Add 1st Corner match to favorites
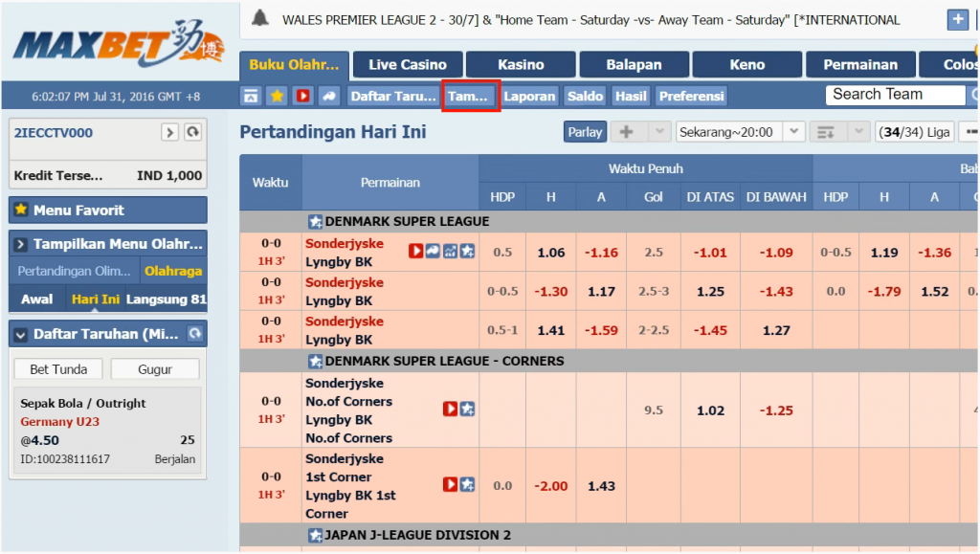The width and height of the screenshot is (980, 554). click(x=467, y=485)
